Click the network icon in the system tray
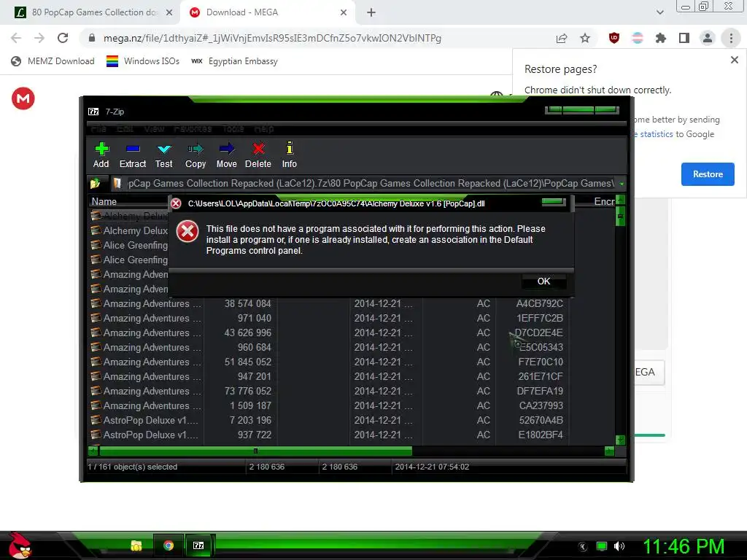 [x=602, y=546]
